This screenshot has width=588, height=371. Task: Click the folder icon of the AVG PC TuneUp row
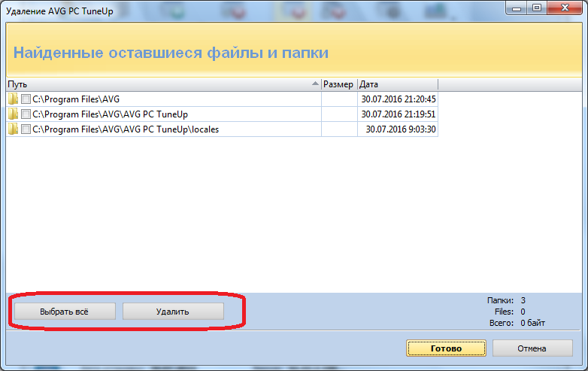[x=13, y=114]
